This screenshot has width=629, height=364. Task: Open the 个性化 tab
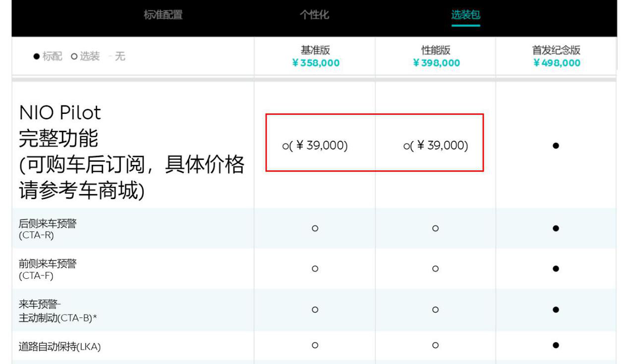point(314,15)
